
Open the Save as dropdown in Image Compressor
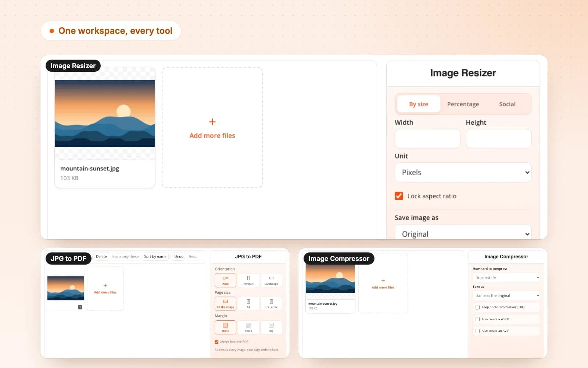coord(506,296)
